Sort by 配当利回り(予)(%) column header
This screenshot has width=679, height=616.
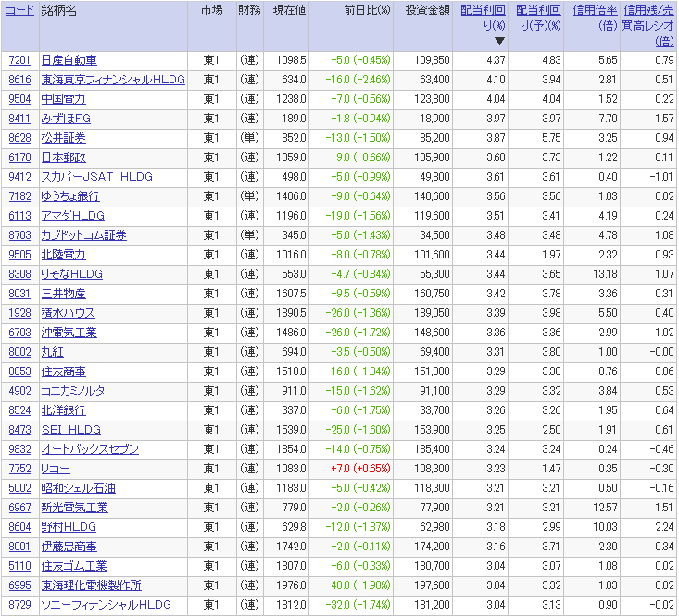pyautogui.click(x=538, y=18)
